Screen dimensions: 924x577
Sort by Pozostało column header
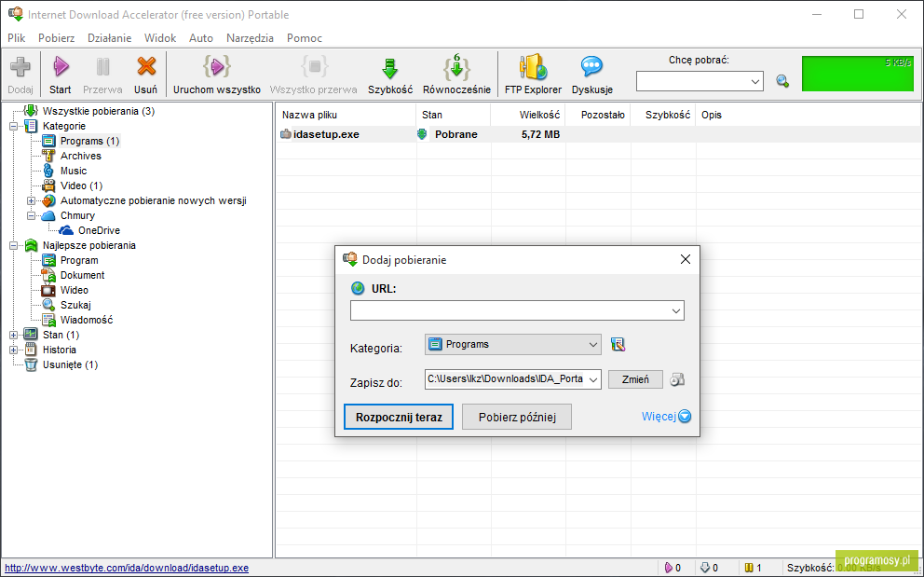tap(598, 115)
